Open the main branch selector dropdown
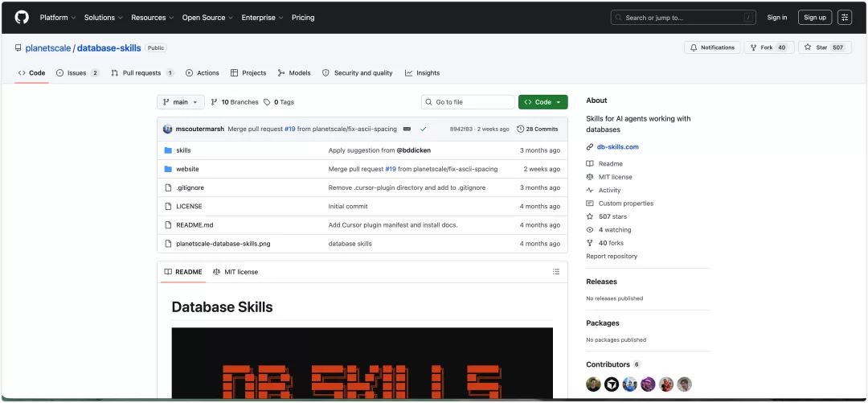The image size is (868, 403). [x=181, y=102]
